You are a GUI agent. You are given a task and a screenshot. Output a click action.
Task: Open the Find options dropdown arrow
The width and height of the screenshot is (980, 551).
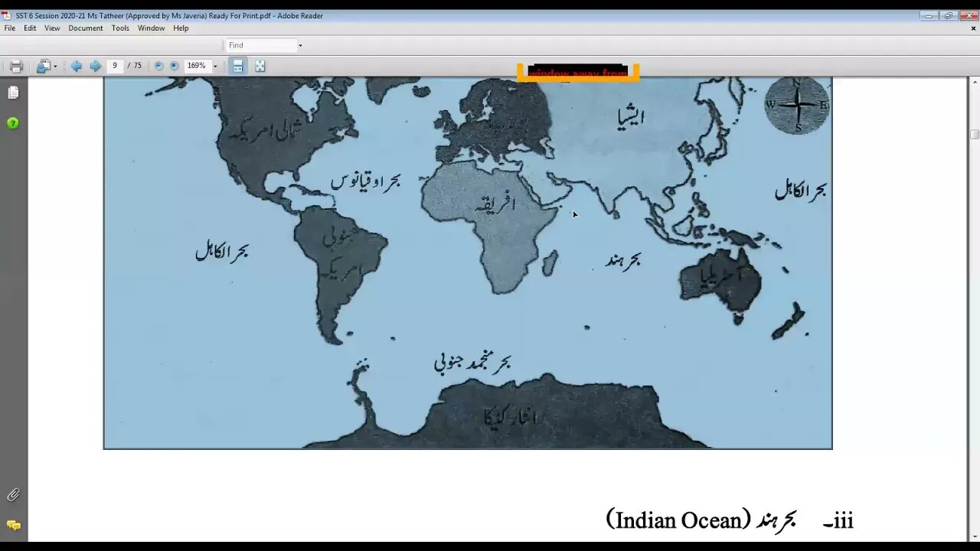300,45
